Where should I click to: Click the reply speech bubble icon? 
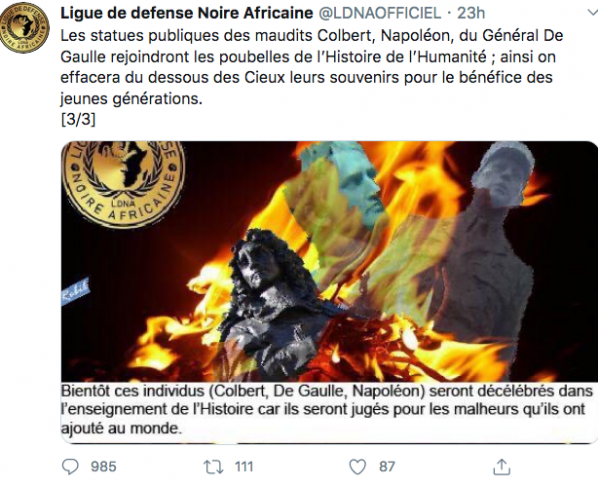[x=70, y=466]
